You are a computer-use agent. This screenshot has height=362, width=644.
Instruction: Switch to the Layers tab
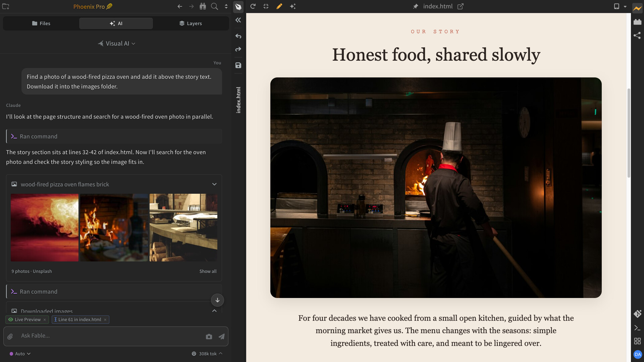(191, 23)
